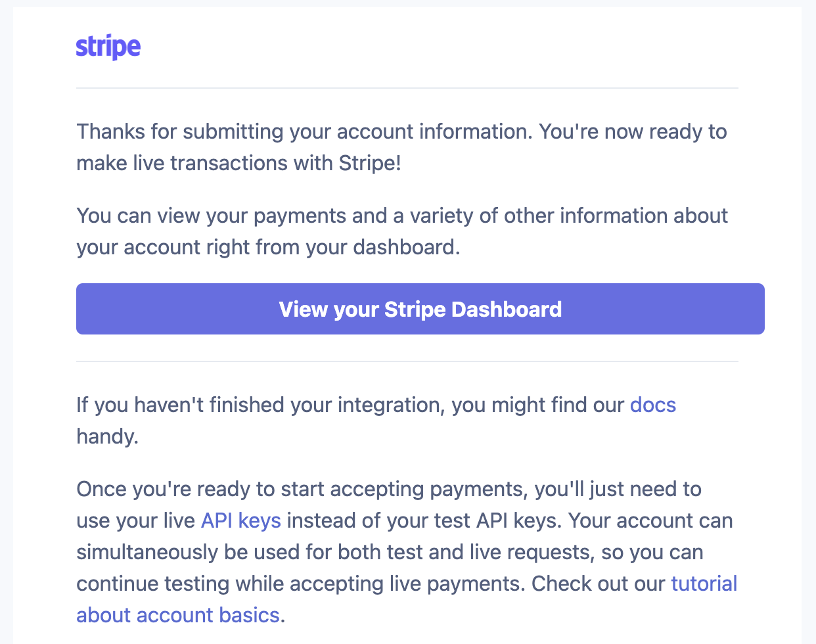The width and height of the screenshot is (816, 644).
Task: Click the "your account right from your dashboard." line
Action: click(x=268, y=247)
